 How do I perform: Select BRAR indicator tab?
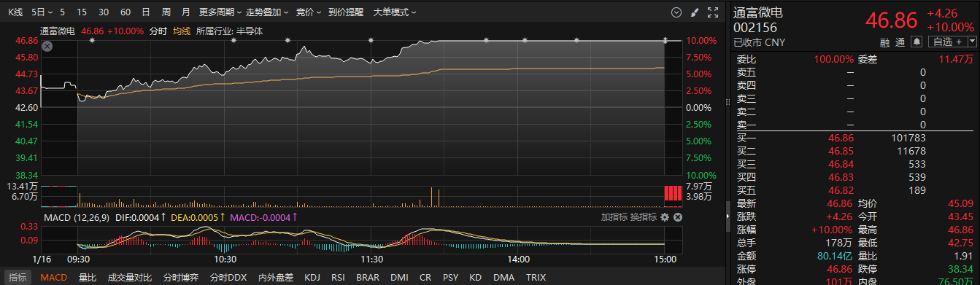tap(368, 277)
